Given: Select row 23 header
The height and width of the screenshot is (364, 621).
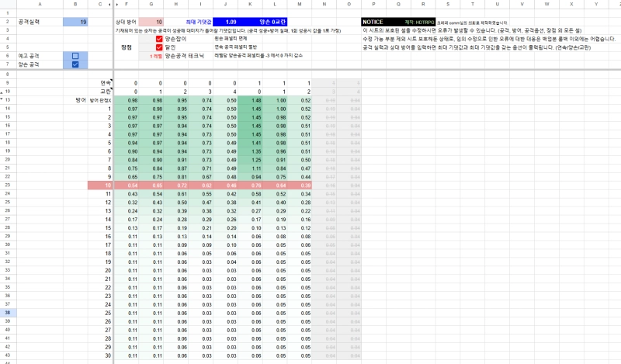Looking at the screenshot, I should click(8, 185).
